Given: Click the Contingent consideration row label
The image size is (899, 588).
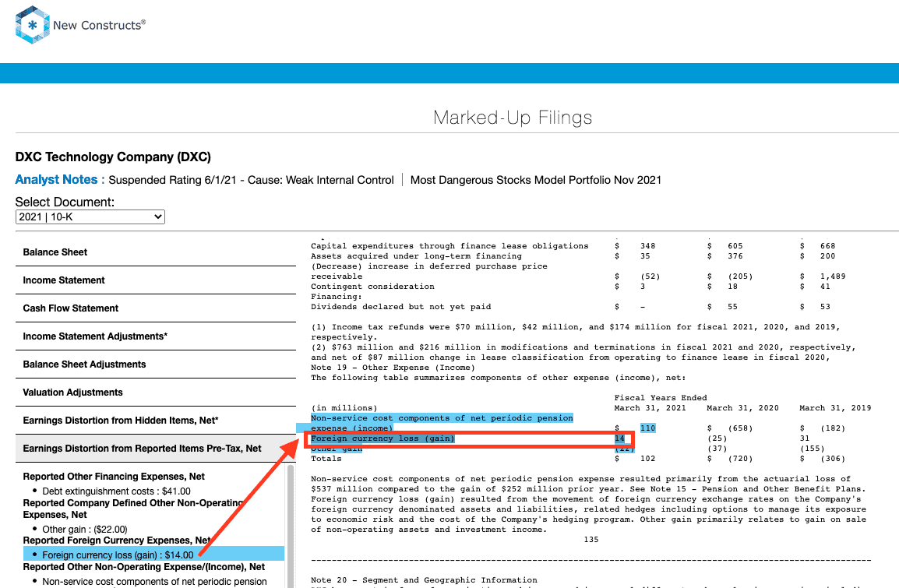Looking at the screenshot, I should point(372,287).
